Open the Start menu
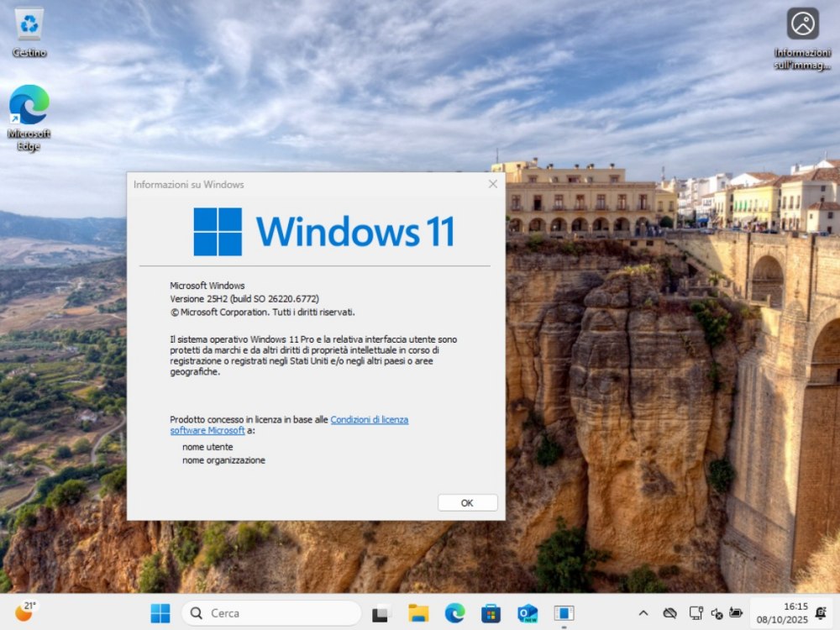 (160, 612)
